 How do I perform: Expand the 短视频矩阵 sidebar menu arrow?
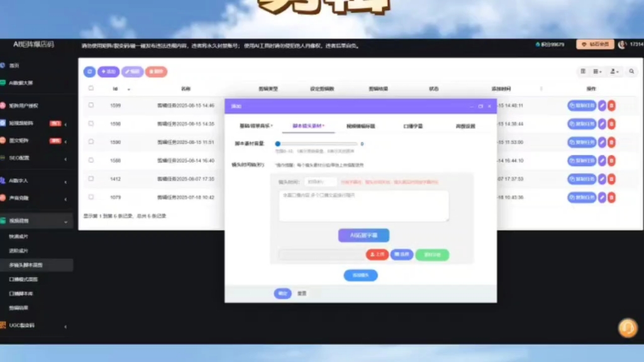point(65,124)
